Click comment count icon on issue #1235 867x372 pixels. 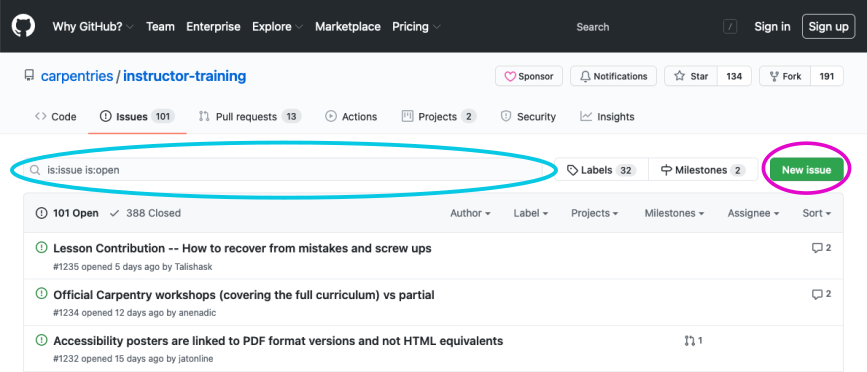[817, 248]
